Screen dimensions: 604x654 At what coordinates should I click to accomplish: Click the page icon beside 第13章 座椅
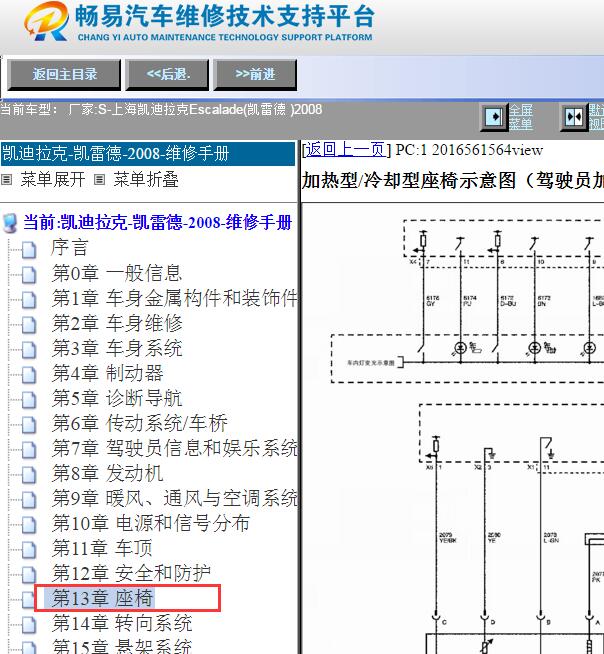(x=28, y=600)
